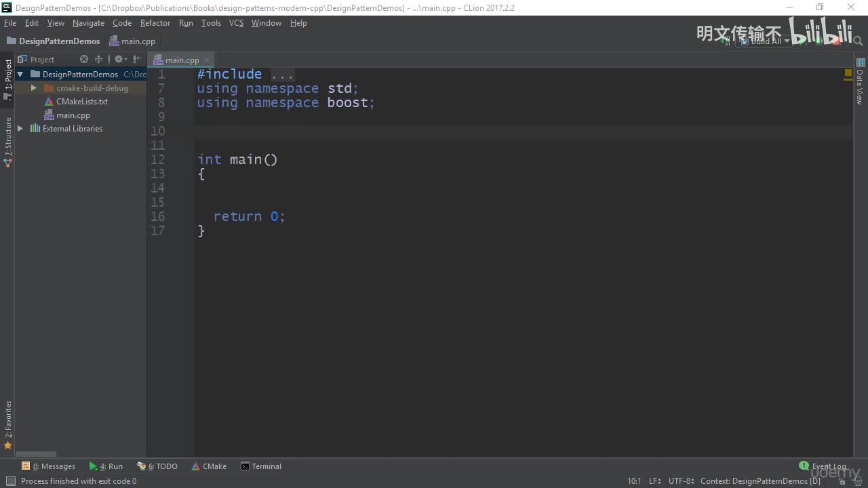Change LF line separator in status bar
The image size is (868, 488).
[x=655, y=481]
